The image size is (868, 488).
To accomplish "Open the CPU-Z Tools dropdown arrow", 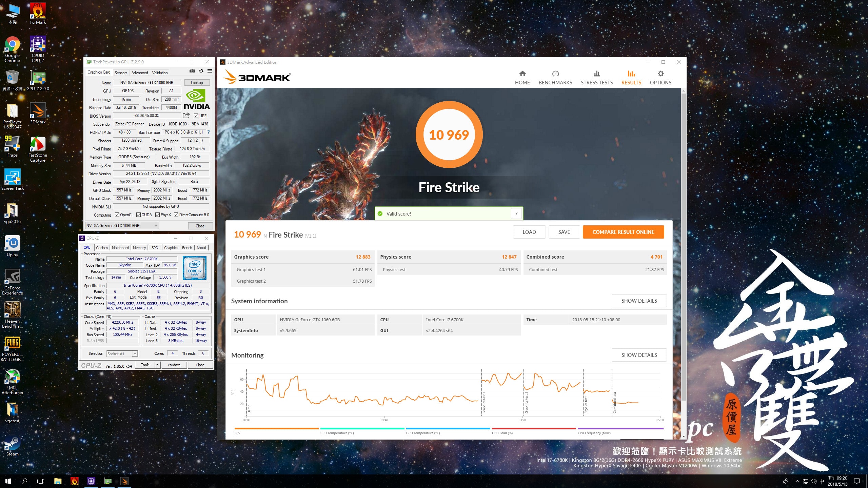I will [157, 365].
